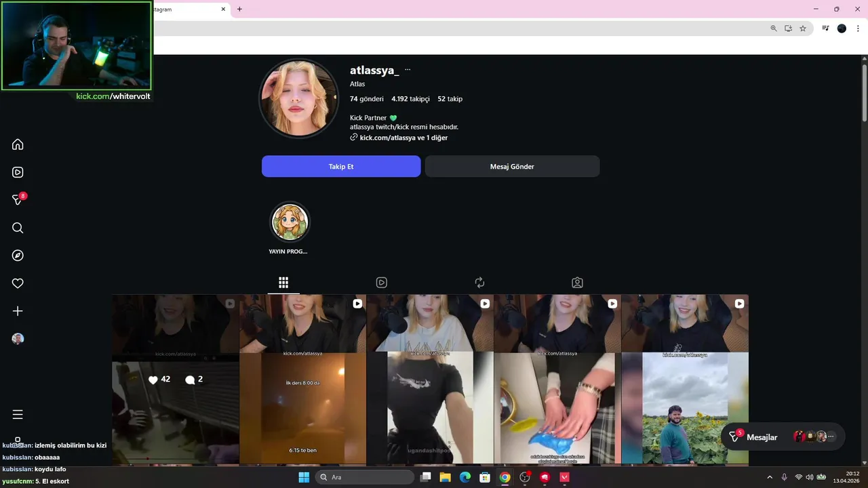Click the 74 gönderi post count
The height and width of the screenshot is (488, 868).
367,99
